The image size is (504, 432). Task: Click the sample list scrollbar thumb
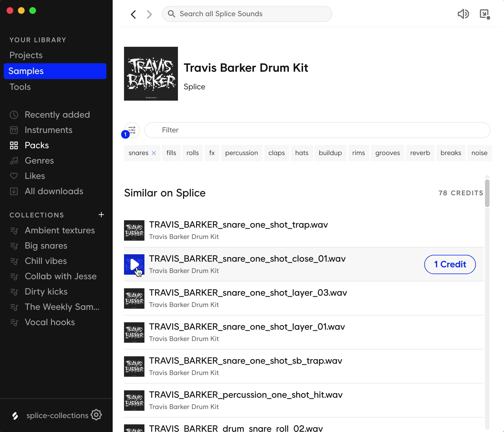point(487,193)
